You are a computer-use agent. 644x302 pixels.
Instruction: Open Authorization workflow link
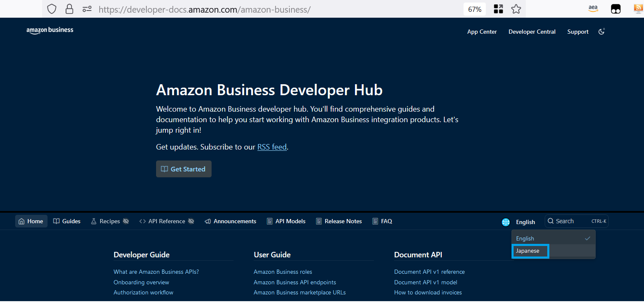(143, 292)
